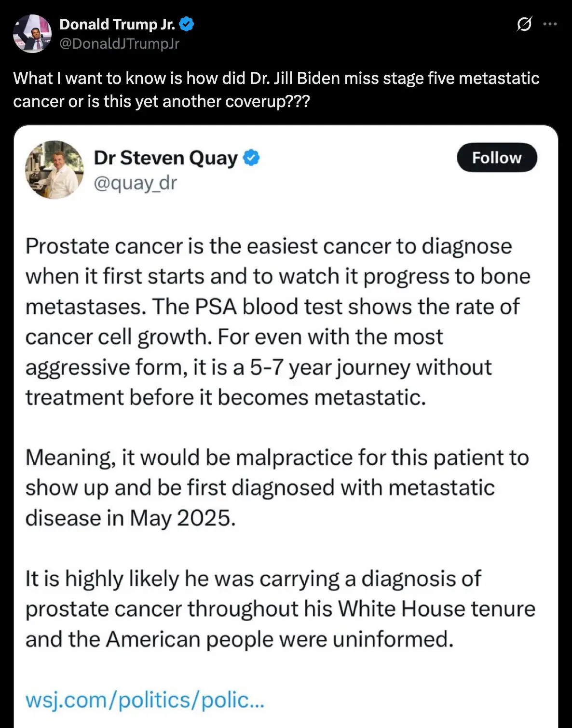Click the @quay_dr handle
Image resolution: width=572 pixels, height=728 pixels.
click(x=135, y=183)
